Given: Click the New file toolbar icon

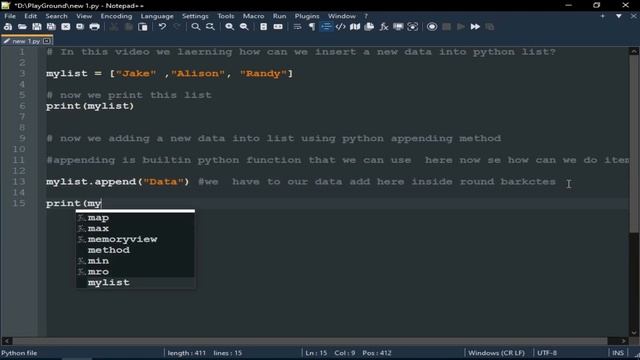Looking at the screenshot, I should pos(8,27).
